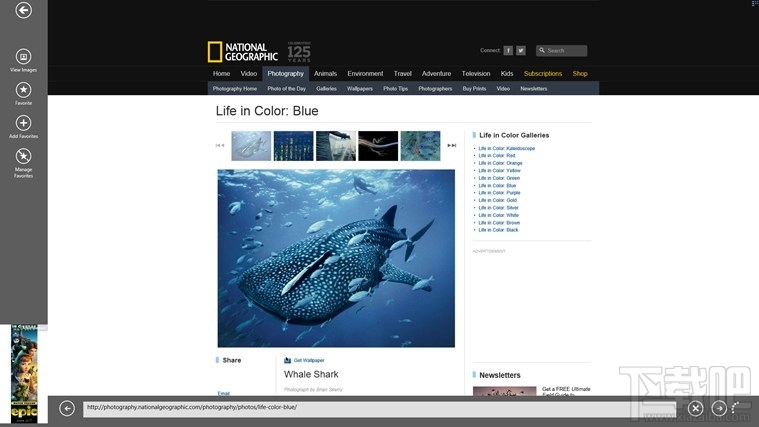The image size is (759, 427).
Task: Click the Get Wallpaper link text
Action: pos(309,360)
